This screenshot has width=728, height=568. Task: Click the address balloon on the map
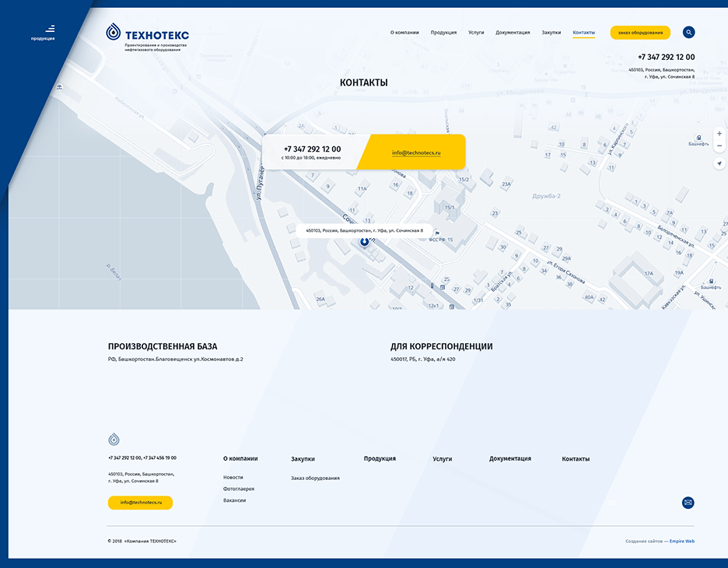(365, 230)
